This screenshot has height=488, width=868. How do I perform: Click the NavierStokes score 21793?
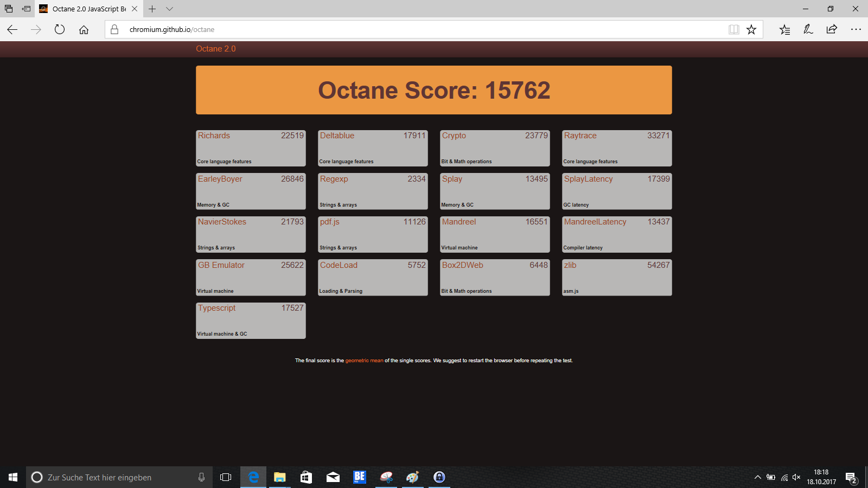coord(292,222)
